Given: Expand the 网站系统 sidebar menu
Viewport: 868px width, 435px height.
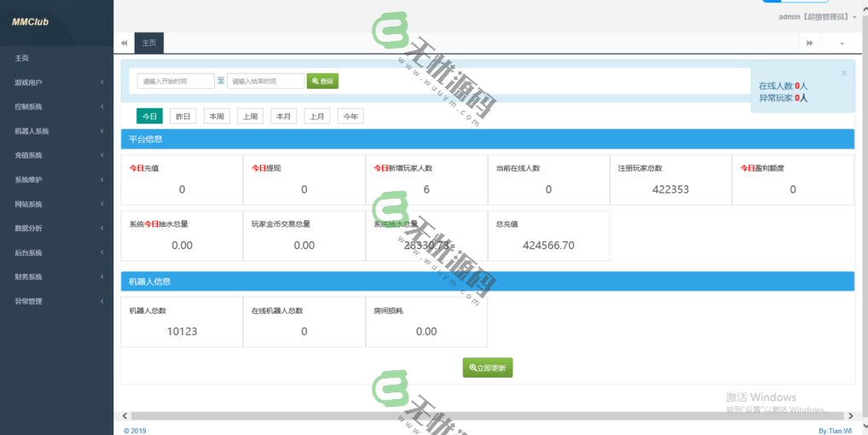Looking at the screenshot, I should coord(56,204).
